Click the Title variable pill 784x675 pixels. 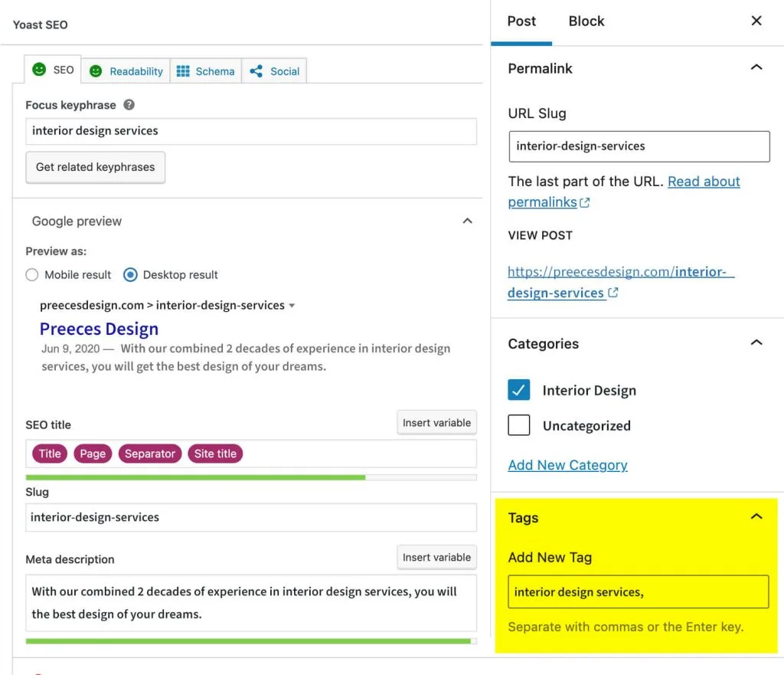point(50,454)
